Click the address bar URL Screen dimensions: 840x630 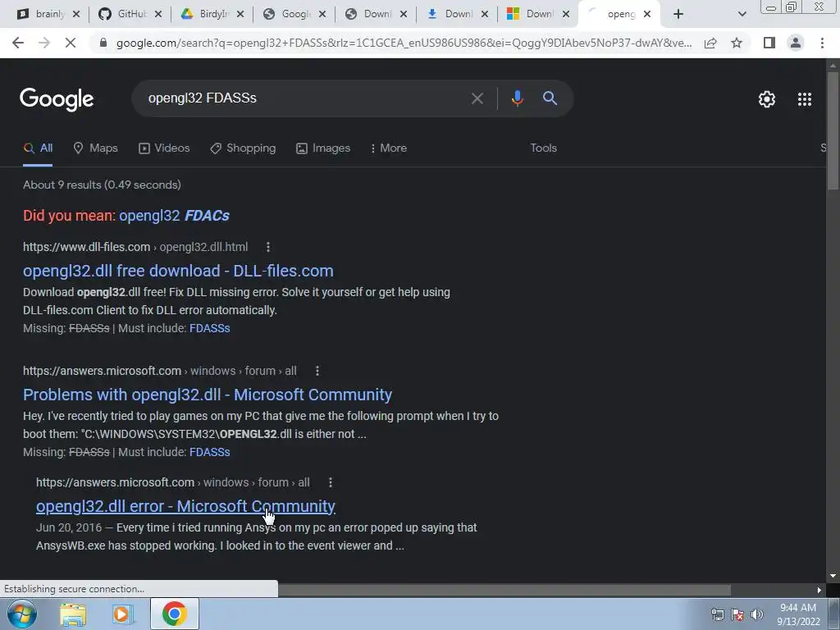(404, 43)
